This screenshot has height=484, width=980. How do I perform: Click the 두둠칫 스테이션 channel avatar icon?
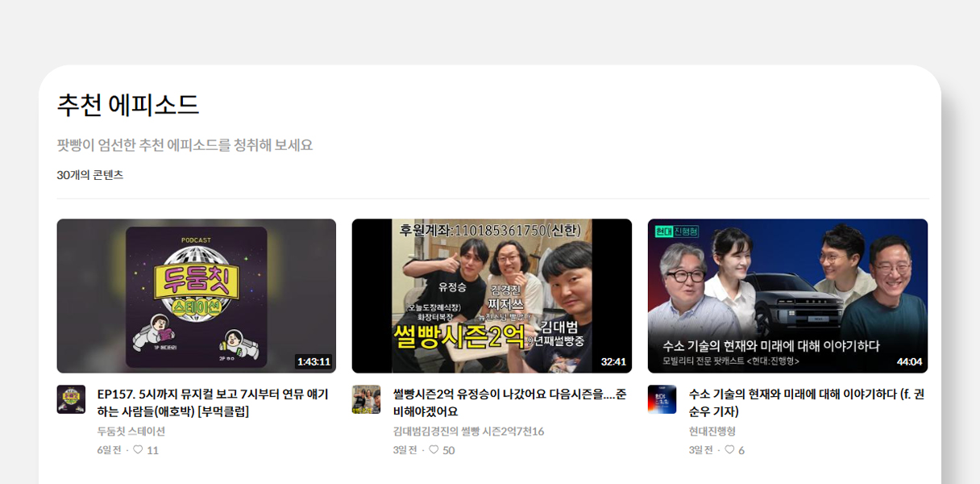pos(71,398)
